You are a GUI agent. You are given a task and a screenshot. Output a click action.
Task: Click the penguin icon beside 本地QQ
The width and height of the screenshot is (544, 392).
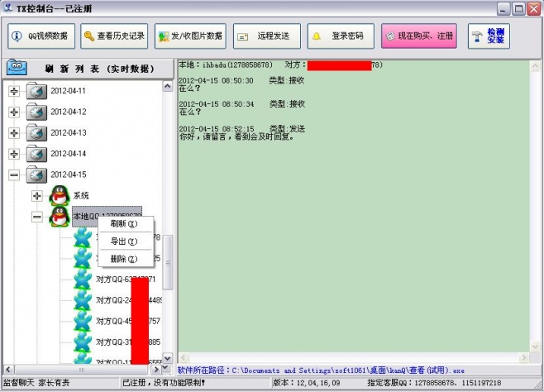(60, 217)
